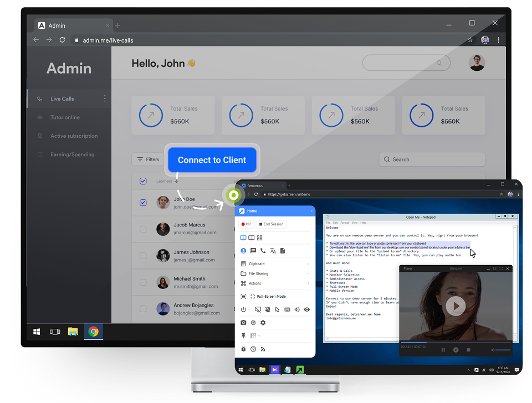Click the Connect to Client button
Viewport: 532px width, 403px height.
pyautogui.click(x=212, y=159)
